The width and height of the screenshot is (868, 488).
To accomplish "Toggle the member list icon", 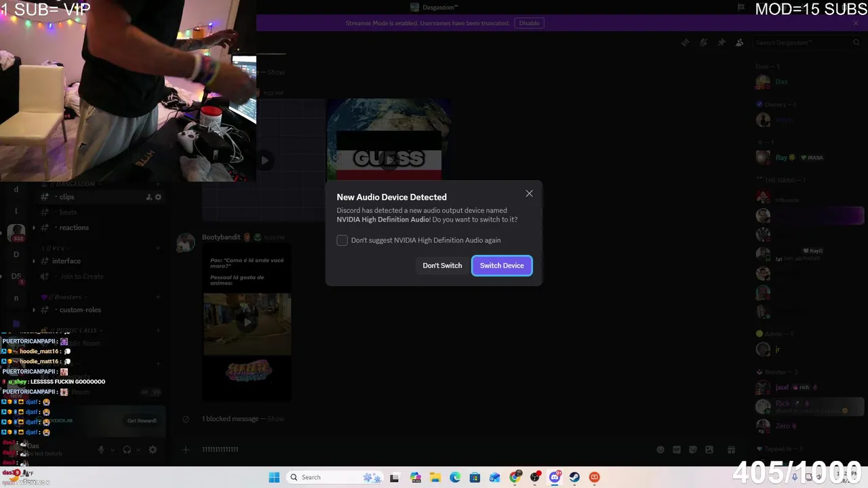I will tap(740, 43).
